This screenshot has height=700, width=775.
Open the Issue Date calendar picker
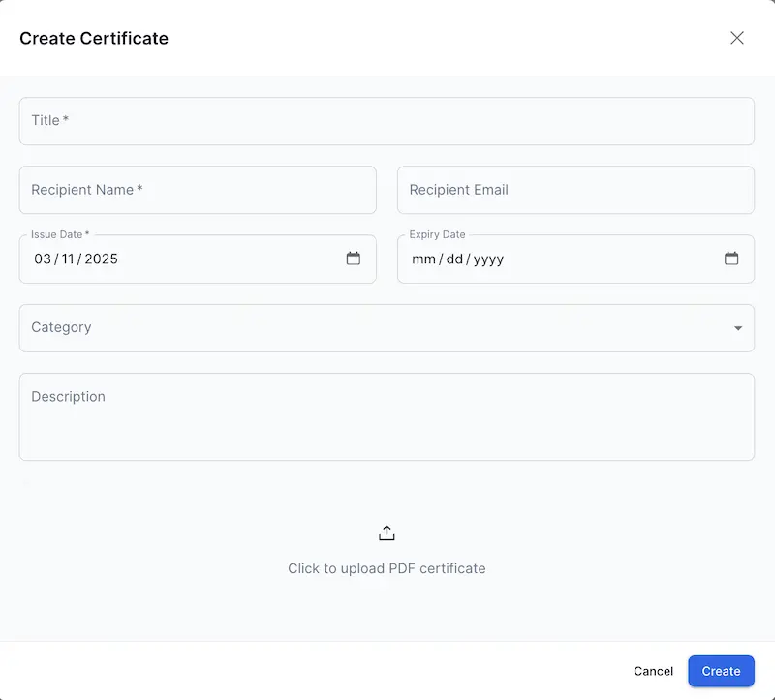click(x=354, y=259)
